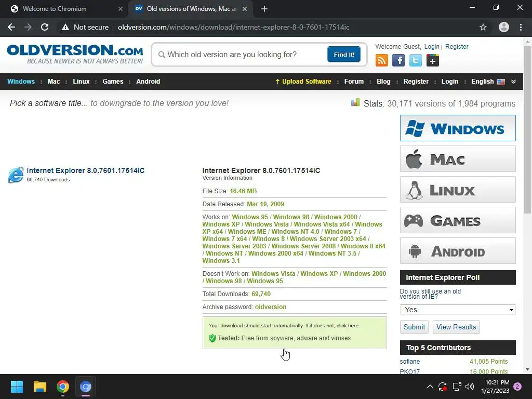Screen dimensions: 532x399
Task: Click Upload Software in nav bar
Action: click(303, 82)
